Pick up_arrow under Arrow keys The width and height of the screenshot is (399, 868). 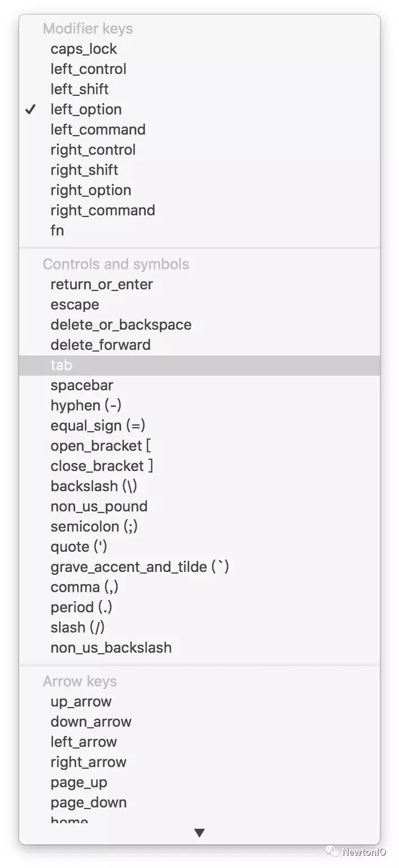tap(81, 701)
